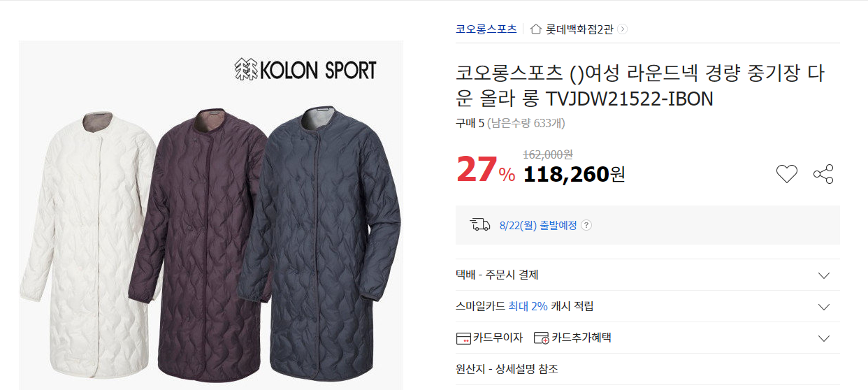
Task: Click the home icon before 롯데백화점2관
Action: tap(536, 29)
